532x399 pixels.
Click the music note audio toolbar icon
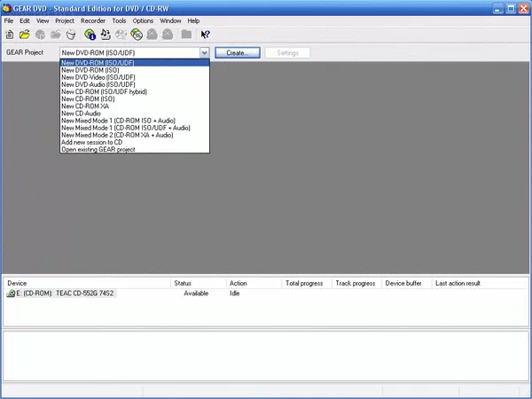[106, 35]
